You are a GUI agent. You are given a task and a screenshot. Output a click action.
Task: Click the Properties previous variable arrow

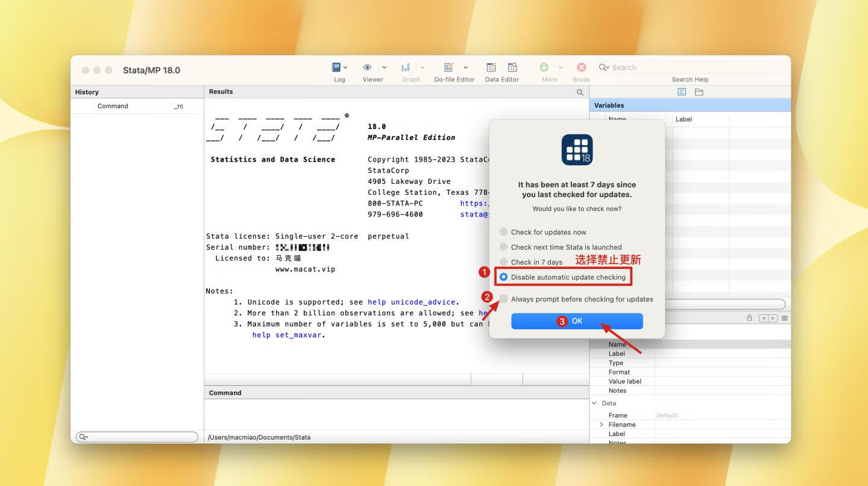[x=764, y=318]
